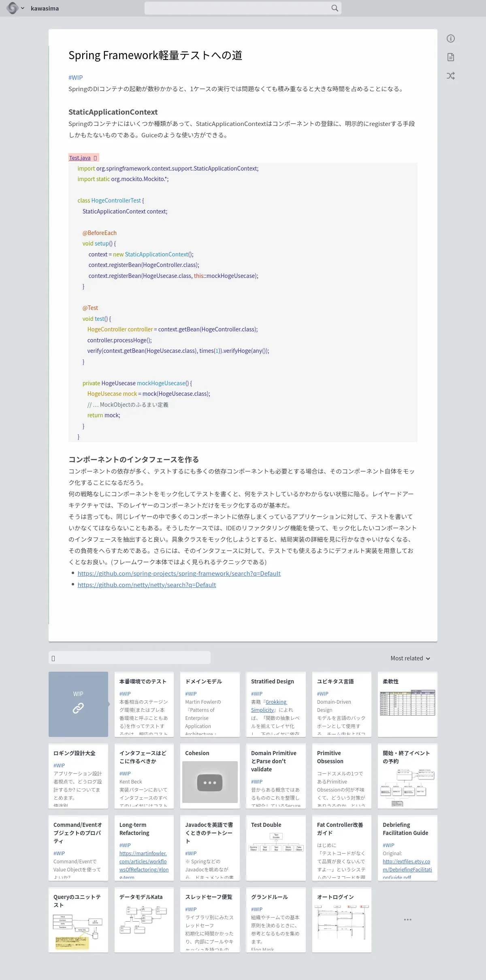This screenshot has width=486, height=980.
Task: Open the Test.java code file link
Action: click(80, 158)
